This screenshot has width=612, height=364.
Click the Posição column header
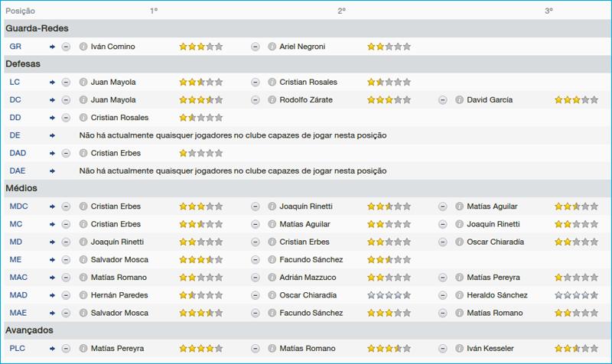[20, 11]
